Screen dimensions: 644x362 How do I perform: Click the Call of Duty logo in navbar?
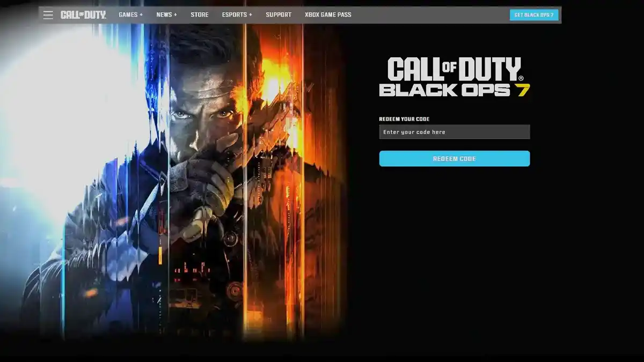[83, 15]
